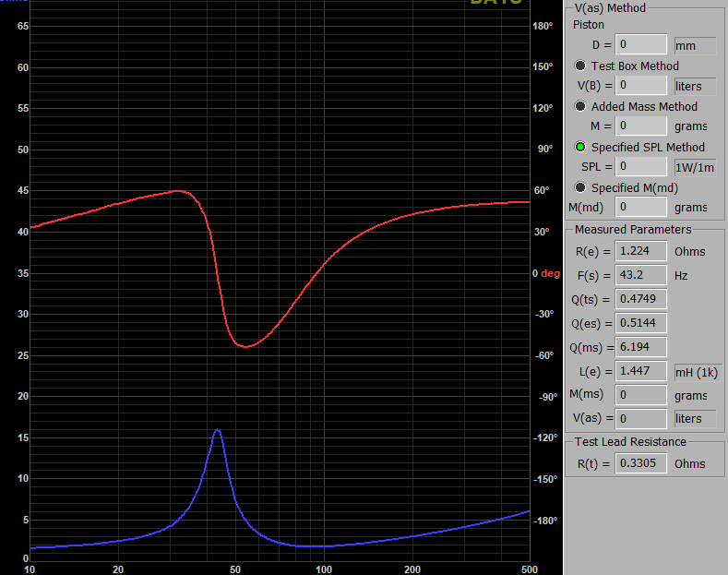
Task: Click the L(e) value 1.447 field
Action: (640, 371)
